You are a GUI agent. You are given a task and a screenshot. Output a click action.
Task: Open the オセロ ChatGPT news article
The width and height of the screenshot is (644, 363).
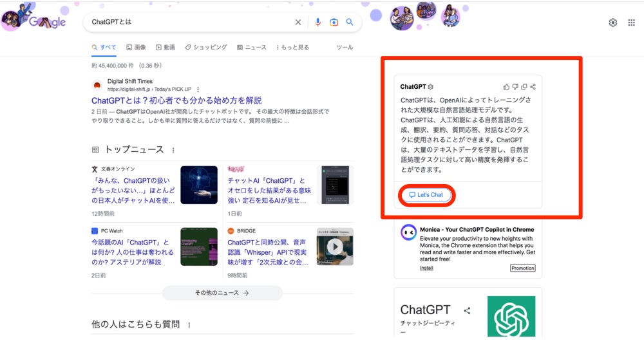pyautogui.click(x=269, y=191)
